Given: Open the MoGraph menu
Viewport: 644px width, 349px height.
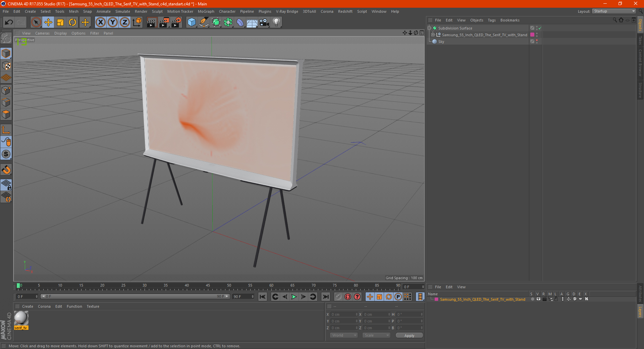Looking at the screenshot, I should 206,11.
